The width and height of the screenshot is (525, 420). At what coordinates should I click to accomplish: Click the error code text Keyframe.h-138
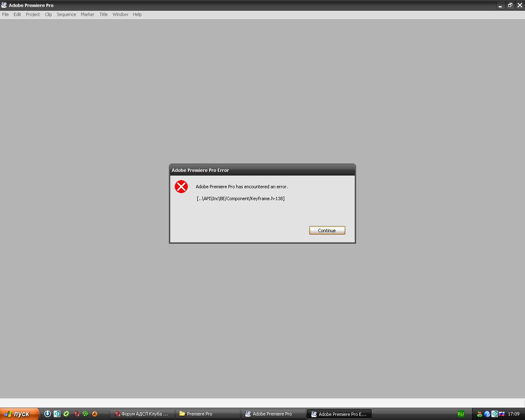(240, 199)
